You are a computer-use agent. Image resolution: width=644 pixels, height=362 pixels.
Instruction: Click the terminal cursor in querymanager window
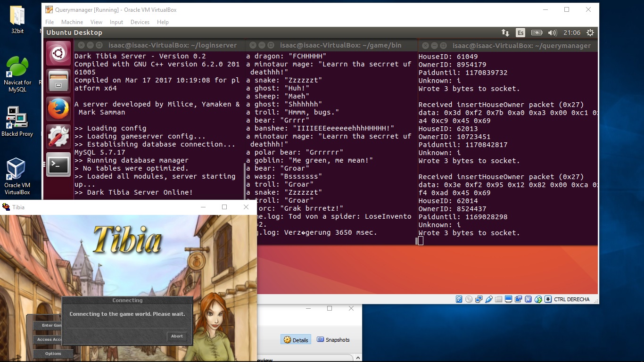(421, 241)
